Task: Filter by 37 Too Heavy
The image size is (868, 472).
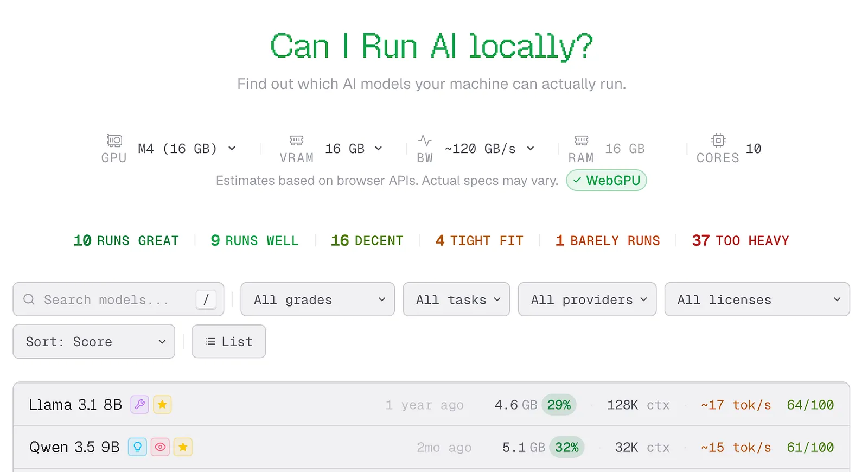Action: (x=741, y=240)
